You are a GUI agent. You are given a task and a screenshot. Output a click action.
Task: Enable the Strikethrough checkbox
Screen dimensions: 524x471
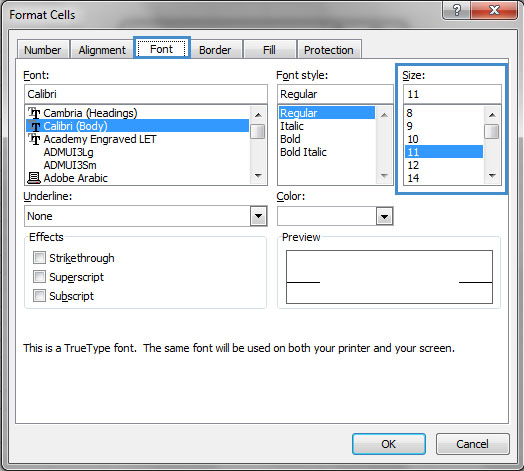tap(39, 258)
